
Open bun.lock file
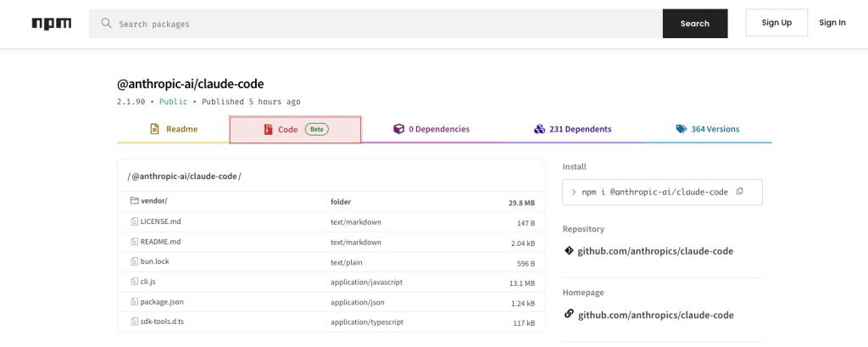[x=154, y=261]
